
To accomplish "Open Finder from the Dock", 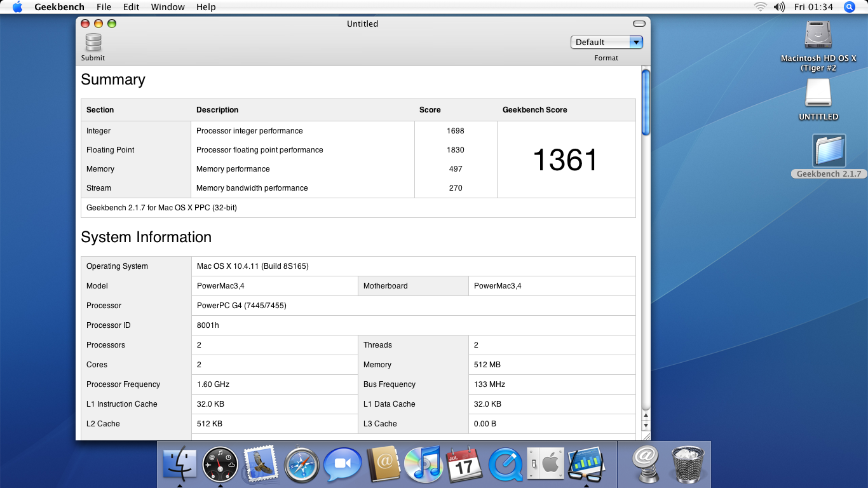I will point(180,464).
